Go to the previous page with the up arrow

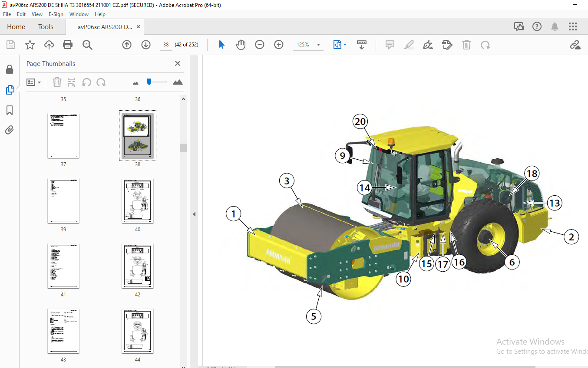click(x=127, y=45)
